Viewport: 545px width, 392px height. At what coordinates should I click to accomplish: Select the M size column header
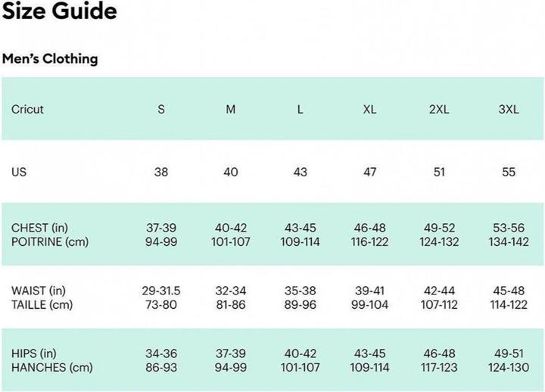point(230,109)
